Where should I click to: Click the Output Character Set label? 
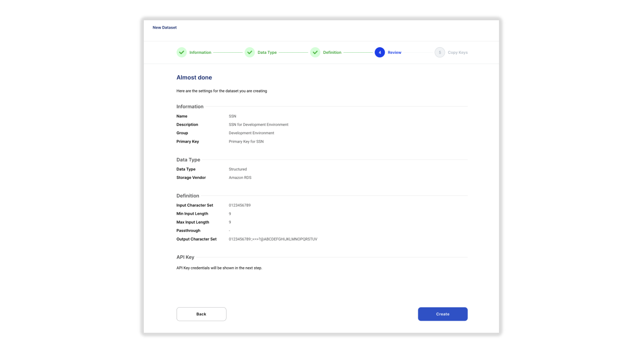click(x=196, y=239)
